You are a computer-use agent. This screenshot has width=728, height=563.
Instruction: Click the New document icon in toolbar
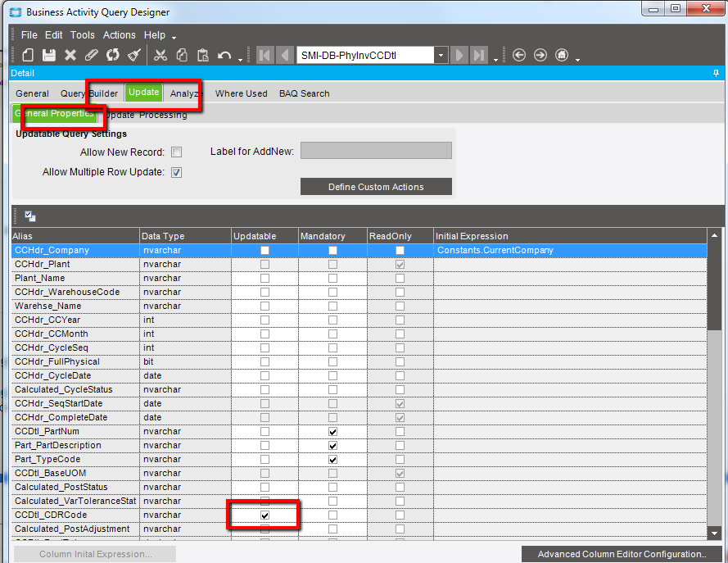pyautogui.click(x=27, y=55)
